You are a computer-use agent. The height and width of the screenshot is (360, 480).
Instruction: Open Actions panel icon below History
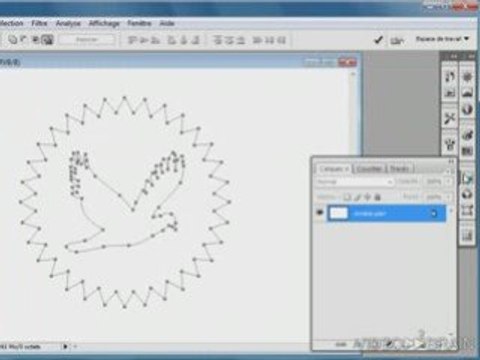(x=450, y=92)
